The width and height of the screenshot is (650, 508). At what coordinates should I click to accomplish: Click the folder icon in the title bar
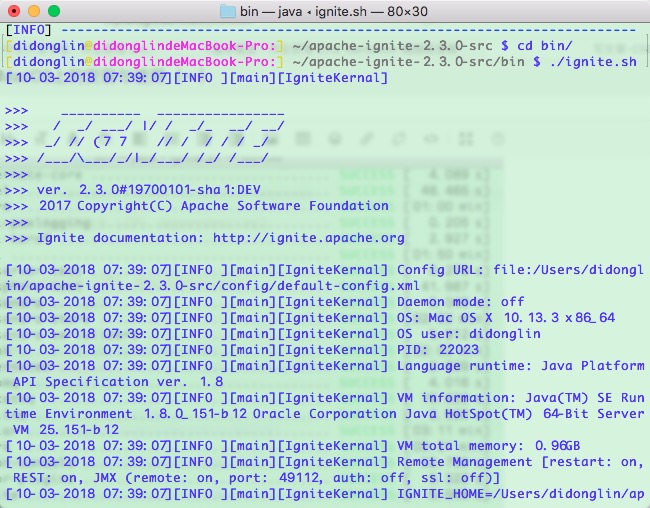228,11
